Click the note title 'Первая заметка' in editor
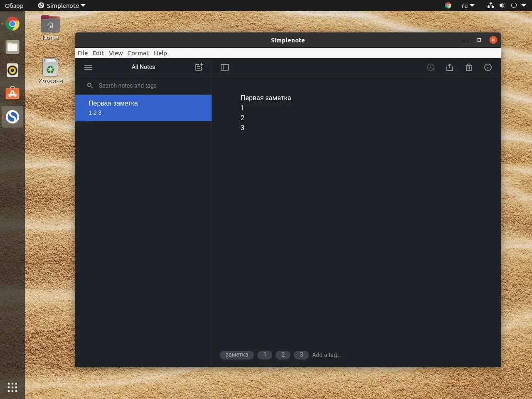The image size is (532, 399). pos(266,98)
